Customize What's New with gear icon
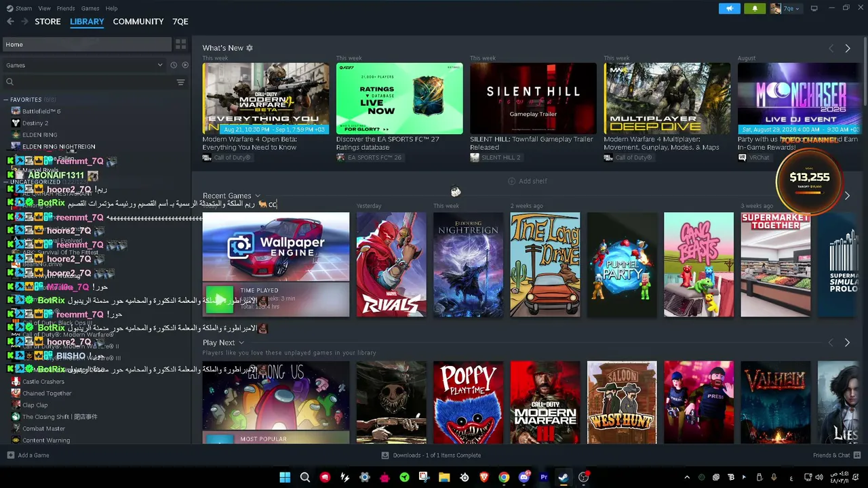 click(x=250, y=48)
